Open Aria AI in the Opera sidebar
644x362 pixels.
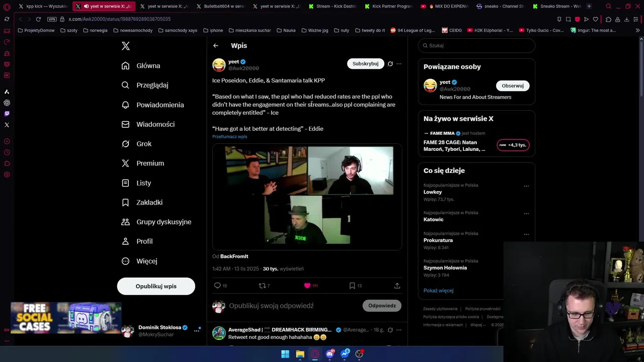[7, 92]
